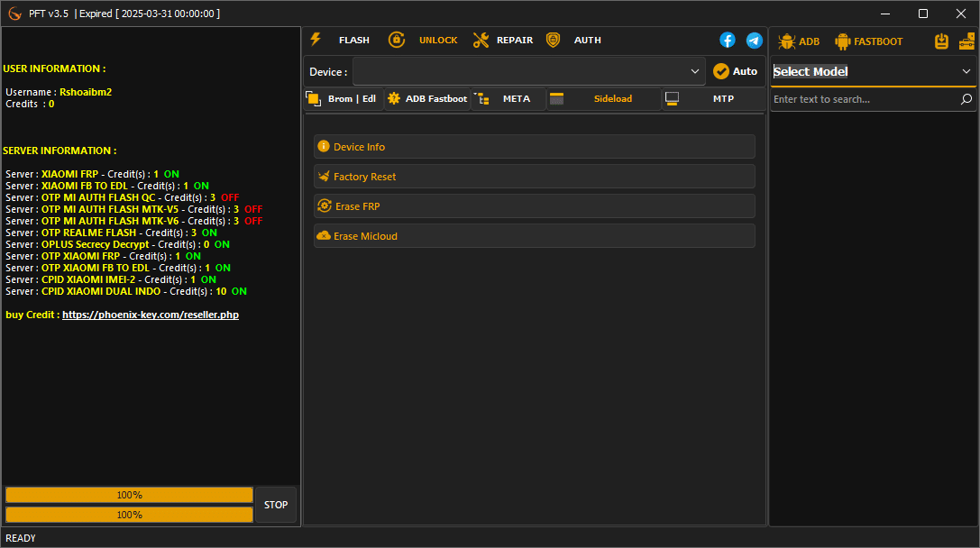Open the Telegram channel icon

coord(754,40)
